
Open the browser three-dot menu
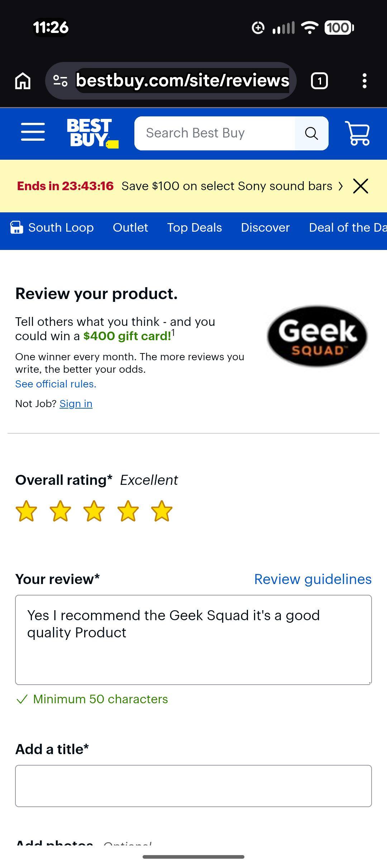click(365, 81)
